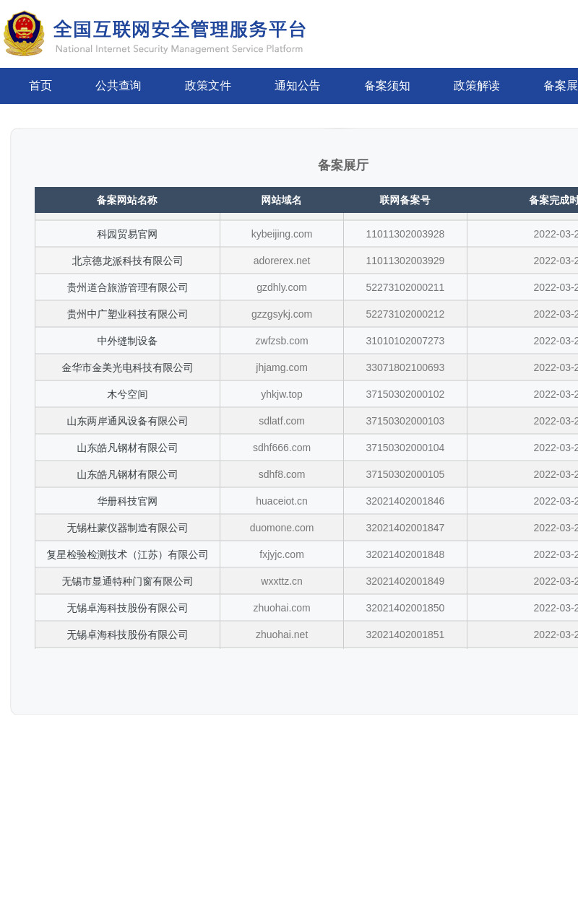Click 政策解读 navigation item
Image resolution: width=578 pixels, height=924 pixels.
(477, 86)
